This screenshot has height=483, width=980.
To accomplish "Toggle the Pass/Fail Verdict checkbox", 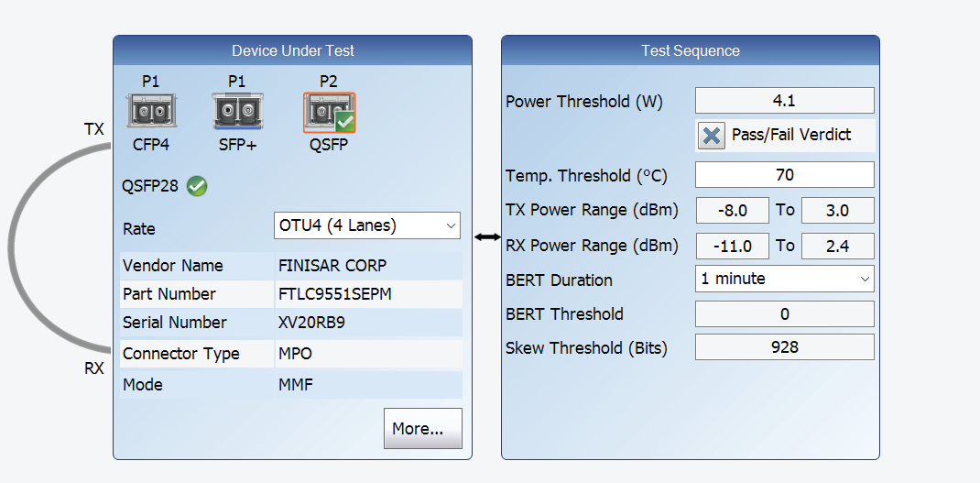I will 712,136.
